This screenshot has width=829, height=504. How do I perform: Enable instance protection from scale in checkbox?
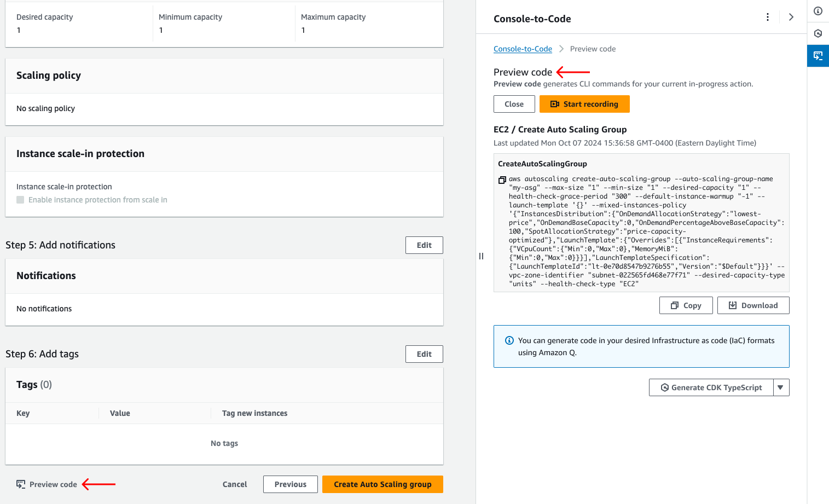(x=20, y=200)
